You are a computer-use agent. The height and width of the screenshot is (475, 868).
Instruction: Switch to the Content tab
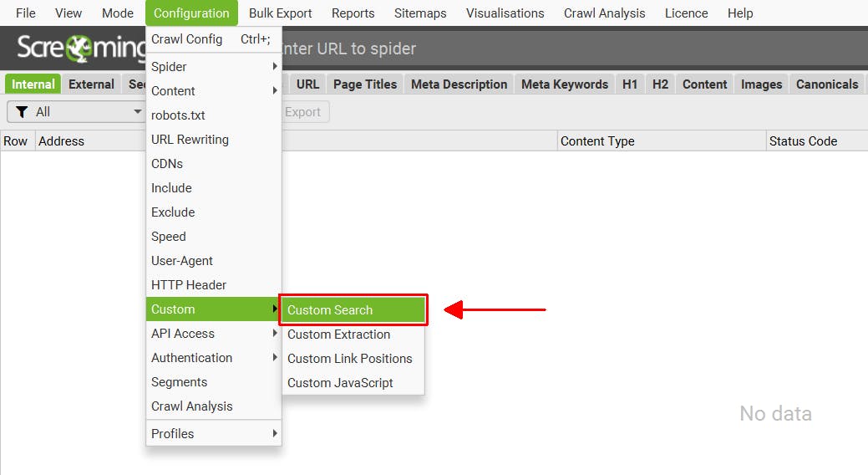point(705,84)
